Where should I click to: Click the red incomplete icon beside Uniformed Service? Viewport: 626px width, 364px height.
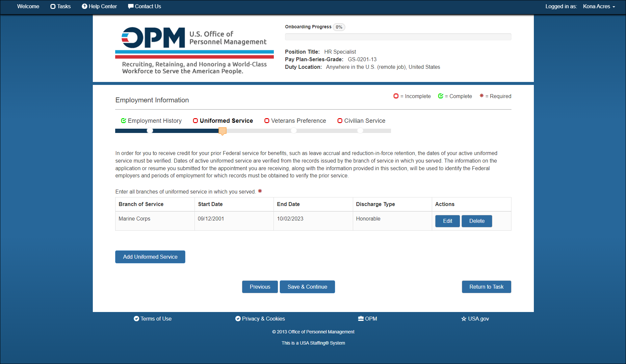coord(196,121)
